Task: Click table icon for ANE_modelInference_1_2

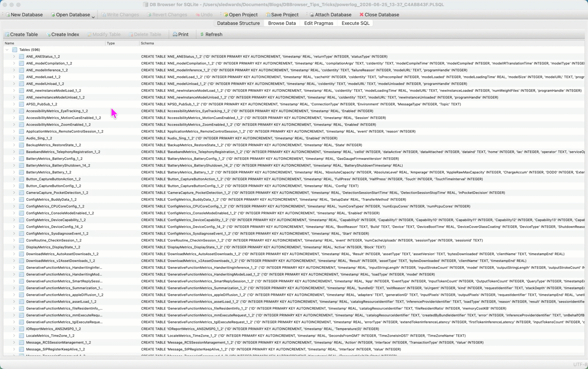Action: [x=21, y=70]
